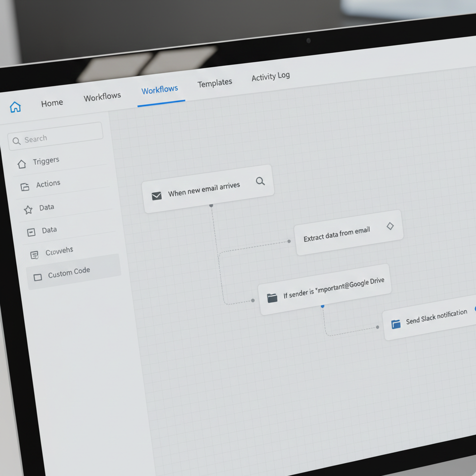The width and height of the screenshot is (476, 476).
Task: Select the Custom Code sidebar entry
Action: click(69, 270)
